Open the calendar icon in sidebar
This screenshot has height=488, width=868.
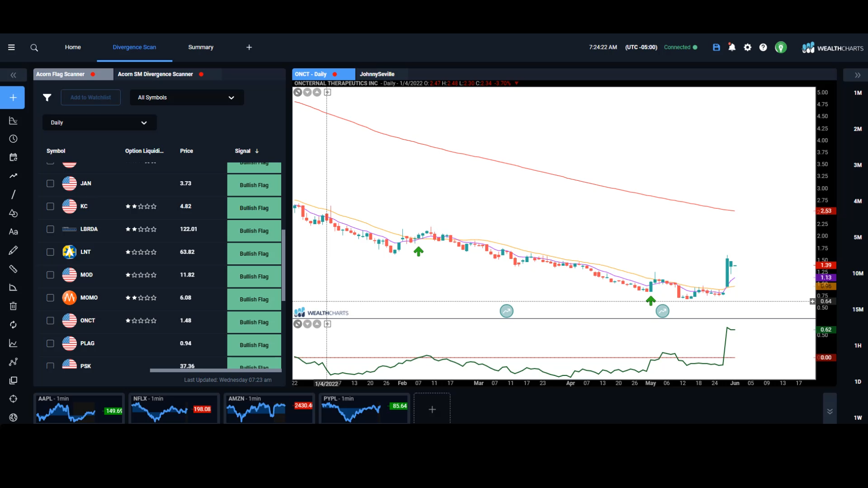[13, 157]
